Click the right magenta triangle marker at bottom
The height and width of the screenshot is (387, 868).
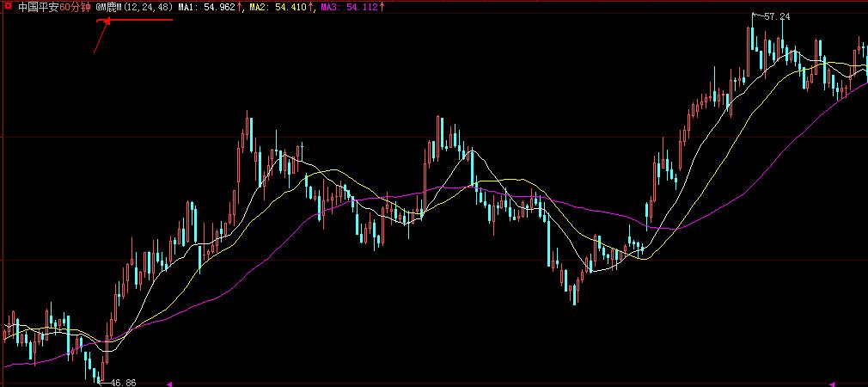coord(831,384)
